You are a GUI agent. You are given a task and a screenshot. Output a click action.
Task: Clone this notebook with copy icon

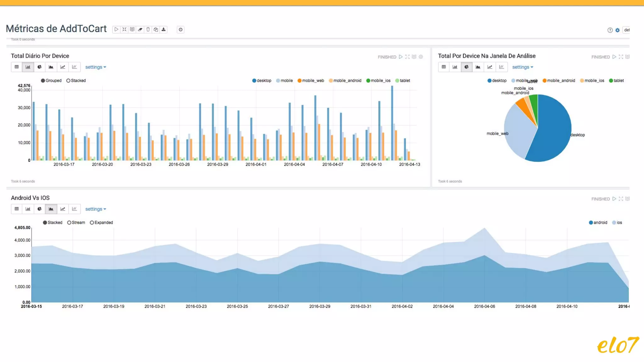coord(156,30)
